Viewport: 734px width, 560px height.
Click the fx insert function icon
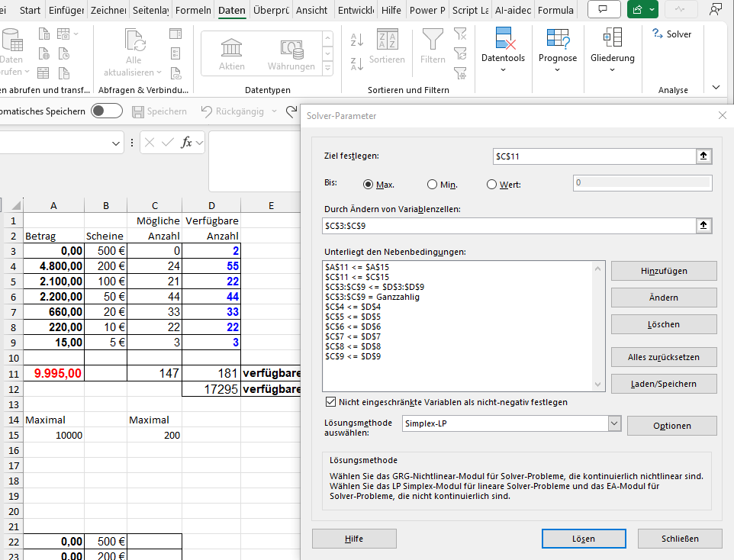186,143
